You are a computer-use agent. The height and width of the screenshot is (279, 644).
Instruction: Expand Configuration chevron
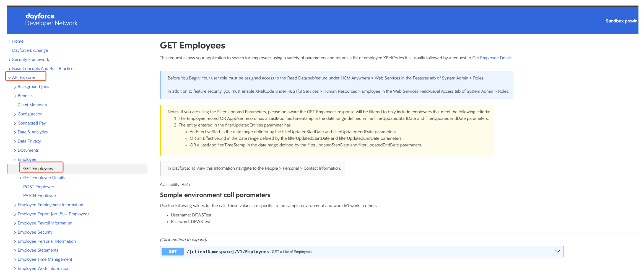15,114
